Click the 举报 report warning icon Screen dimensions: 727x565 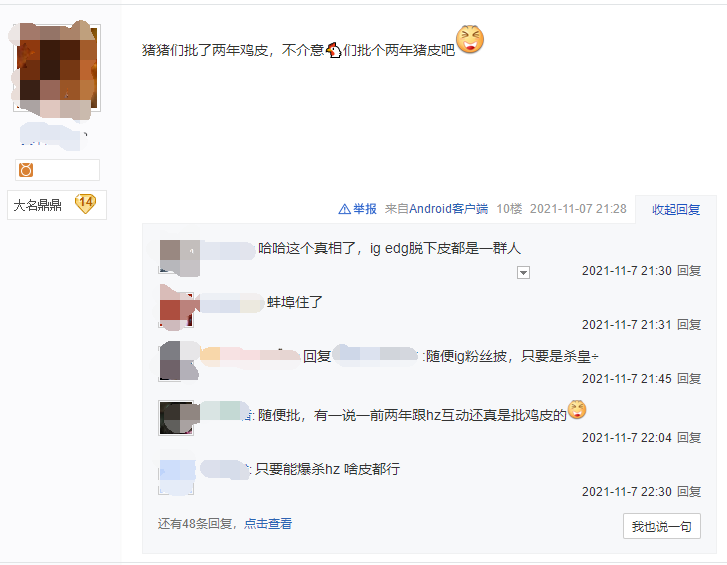(344, 209)
